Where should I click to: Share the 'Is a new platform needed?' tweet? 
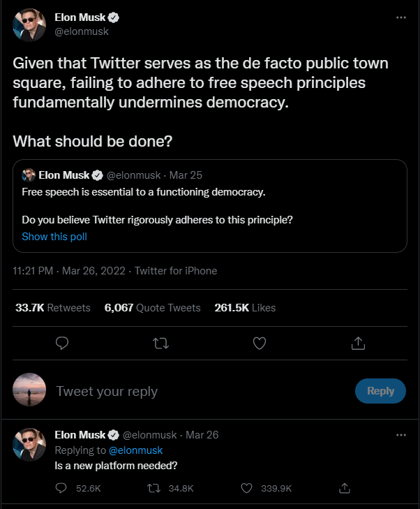tap(344, 489)
